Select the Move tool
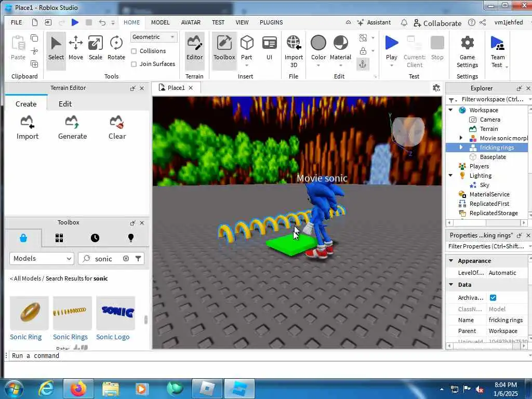Viewport: 532px width, 399px height. click(76, 48)
